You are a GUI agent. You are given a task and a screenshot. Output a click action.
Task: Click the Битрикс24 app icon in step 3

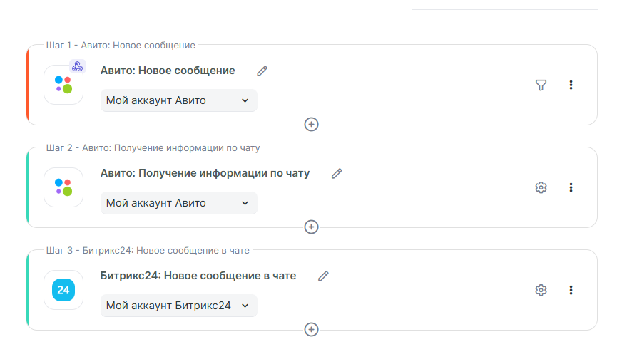point(63,290)
